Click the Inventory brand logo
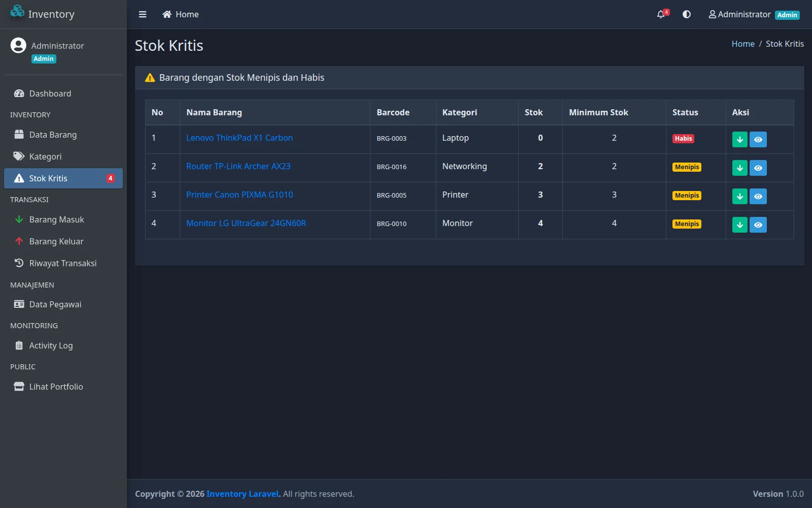This screenshot has height=508, width=812. click(43, 14)
